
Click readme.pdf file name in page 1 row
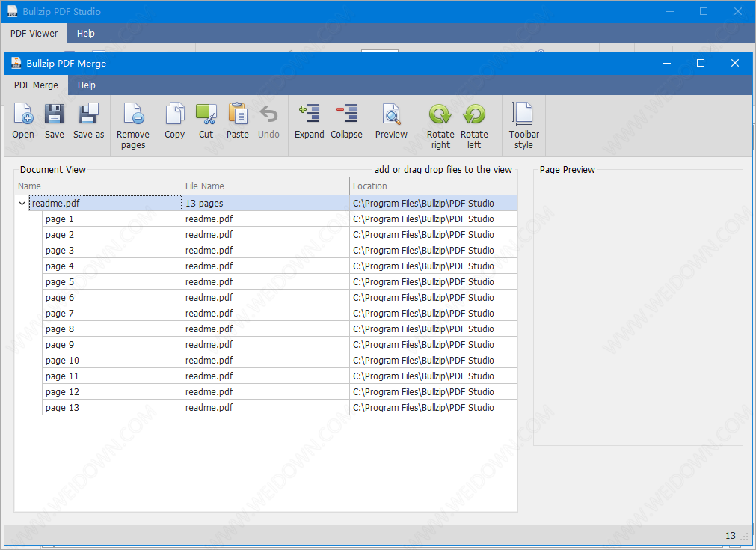[265, 219]
